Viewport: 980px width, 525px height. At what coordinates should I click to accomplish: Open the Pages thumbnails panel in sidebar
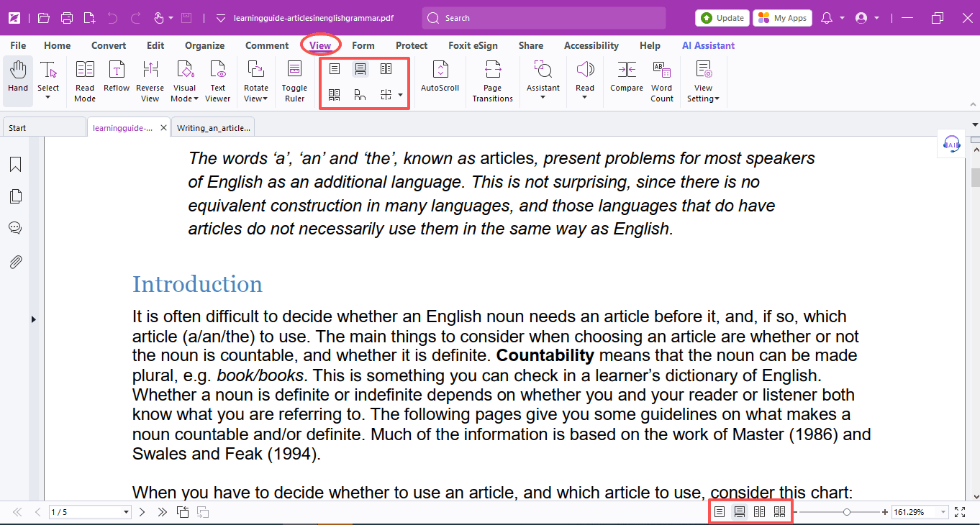point(15,196)
